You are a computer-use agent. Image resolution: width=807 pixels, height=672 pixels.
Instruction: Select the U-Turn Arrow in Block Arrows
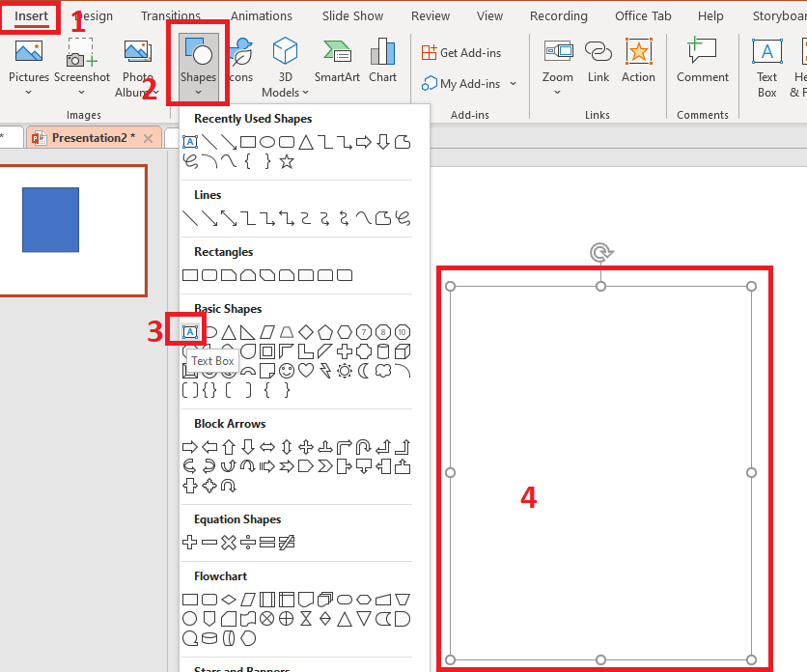[363, 447]
